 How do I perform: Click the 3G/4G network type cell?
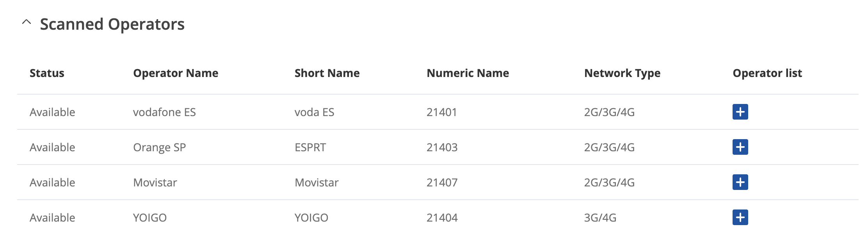tap(600, 218)
